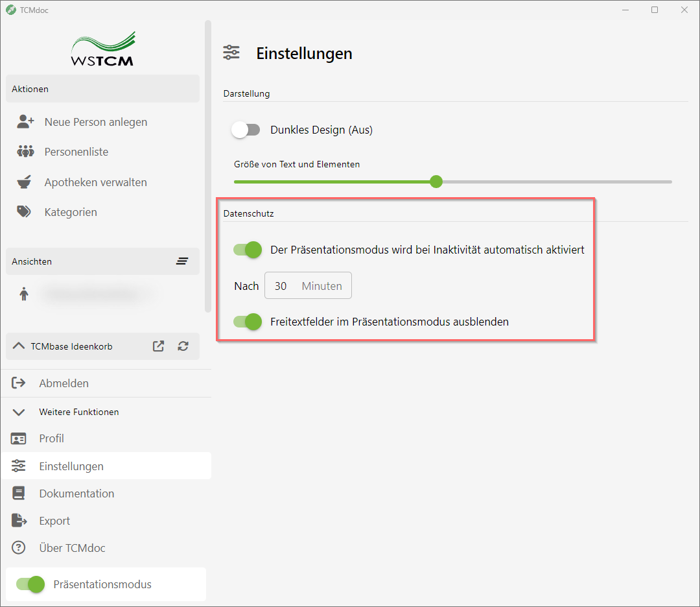The height and width of the screenshot is (607, 700).
Task: Click the Apotheken verwalten mortar icon
Action: tap(25, 182)
